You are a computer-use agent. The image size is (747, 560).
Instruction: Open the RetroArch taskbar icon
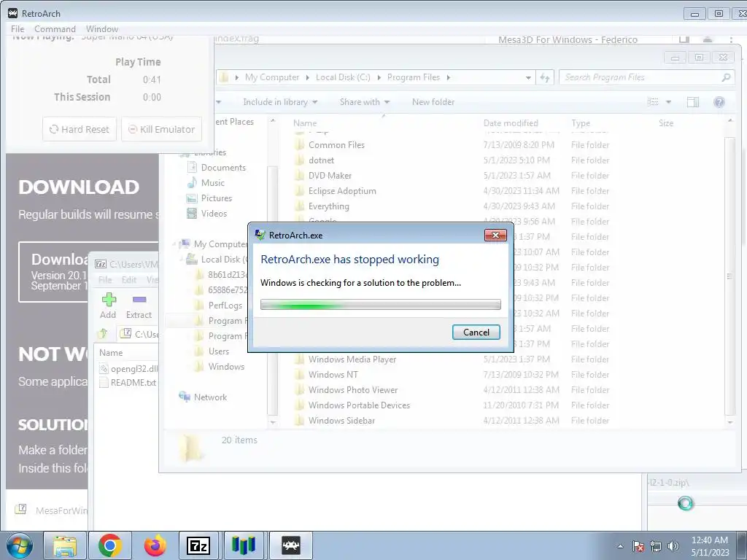pos(291,545)
